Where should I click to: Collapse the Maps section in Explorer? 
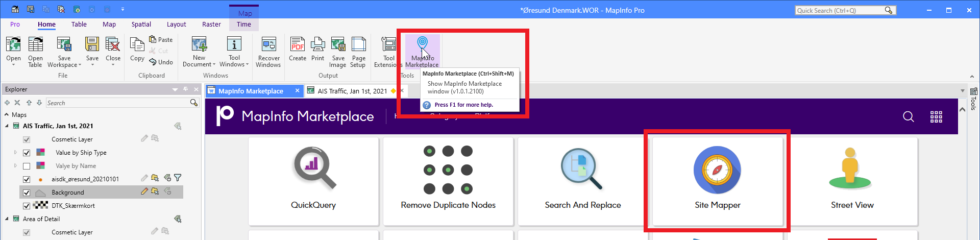7,114
